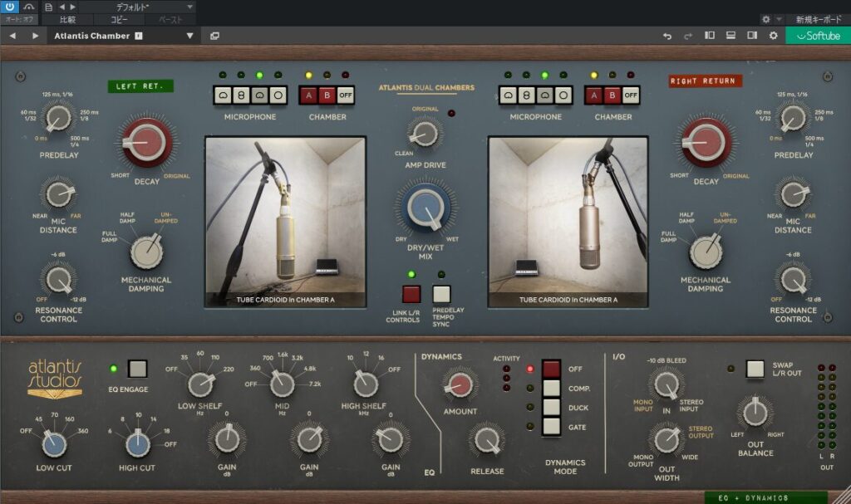The height and width of the screenshot is (504, 851).
Task: Click the 比較 compare tab
Action: point(68,18)
